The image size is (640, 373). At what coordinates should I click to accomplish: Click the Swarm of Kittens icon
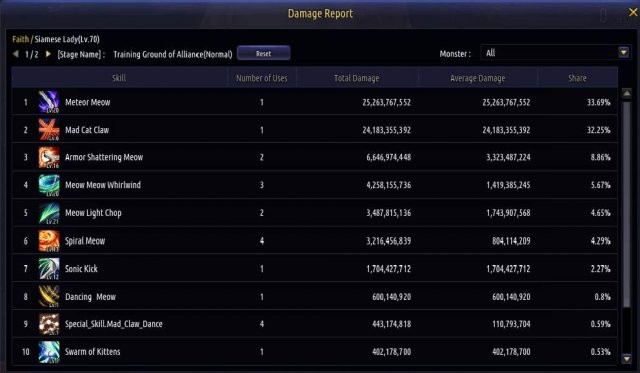(x=49, y=352)
